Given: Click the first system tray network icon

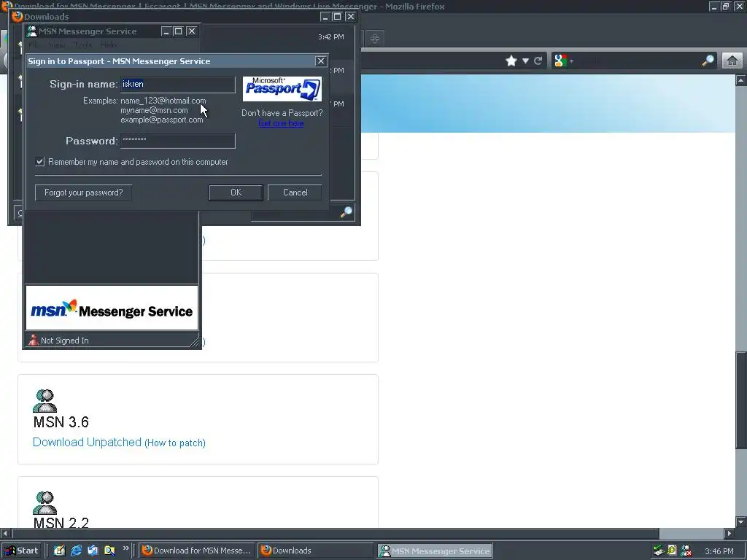Looking at the screenshot, I should coord(659,551).
